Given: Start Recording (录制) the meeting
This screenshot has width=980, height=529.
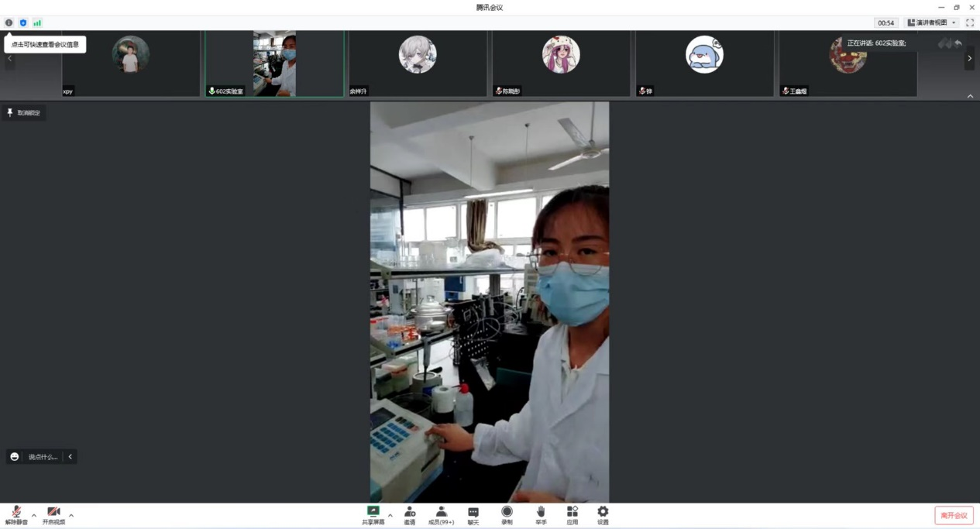Looking at the screenshot, I should click(x=507, y=516).
